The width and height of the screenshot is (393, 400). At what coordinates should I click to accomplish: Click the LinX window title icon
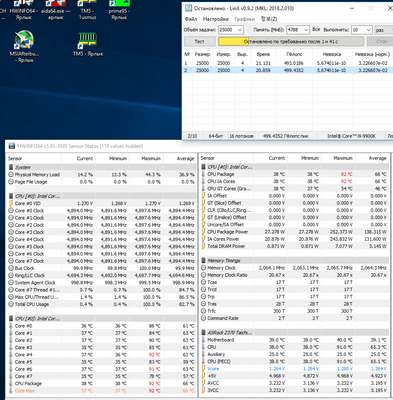189,8
